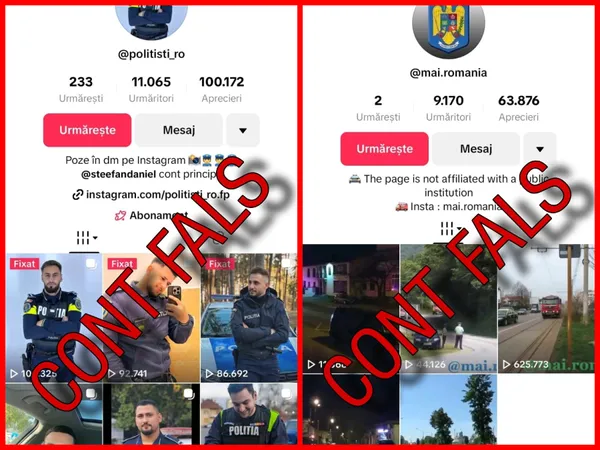Screen dimensions: 600x450
Task: Select the grid view icon on politisti_ro
Action: pyautogui.click(x=83, y=238)
